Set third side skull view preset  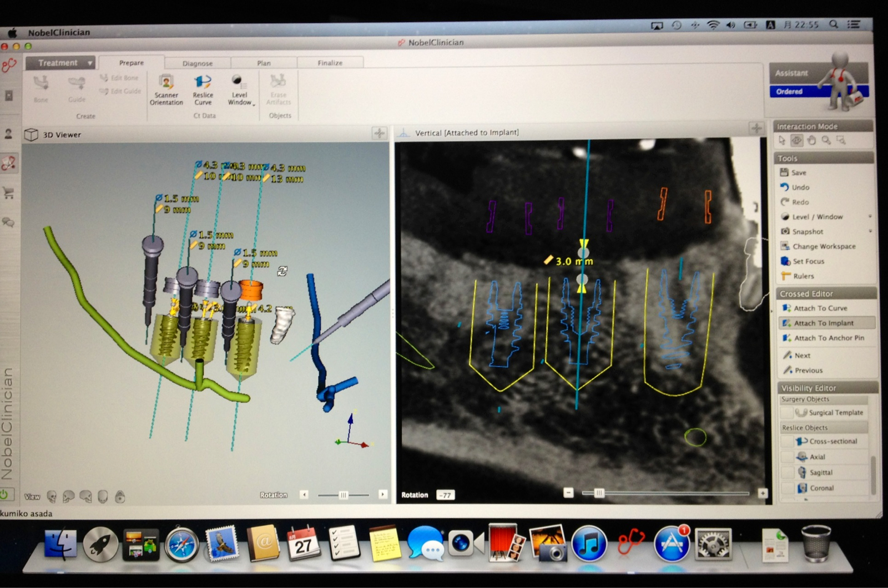click(x=86, y=496)
